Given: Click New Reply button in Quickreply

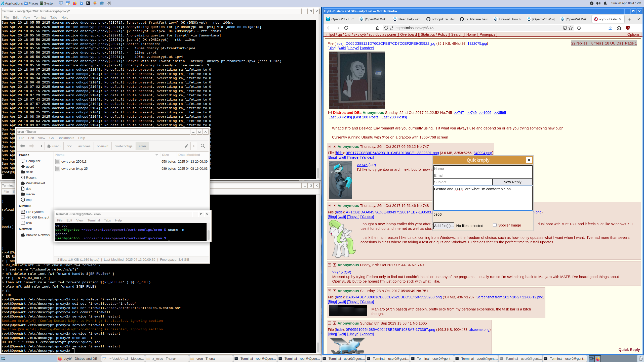Looking at the screenshot, I should coord(512,182).
